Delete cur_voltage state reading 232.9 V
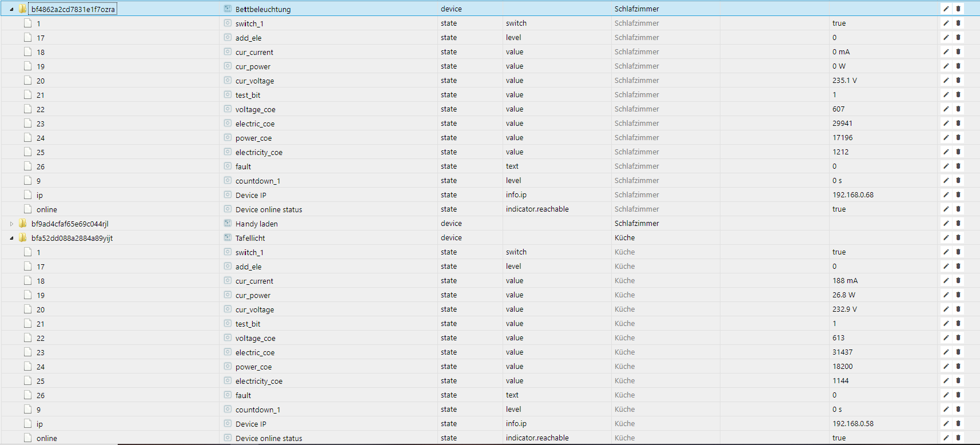Screen dimensions: 980x445 pos(958,309)
